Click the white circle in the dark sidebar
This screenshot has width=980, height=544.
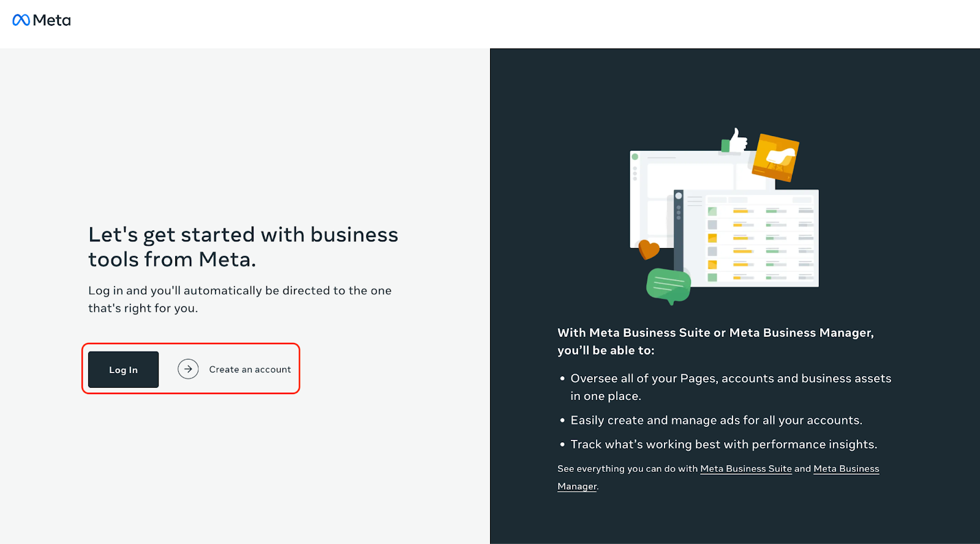679,196
